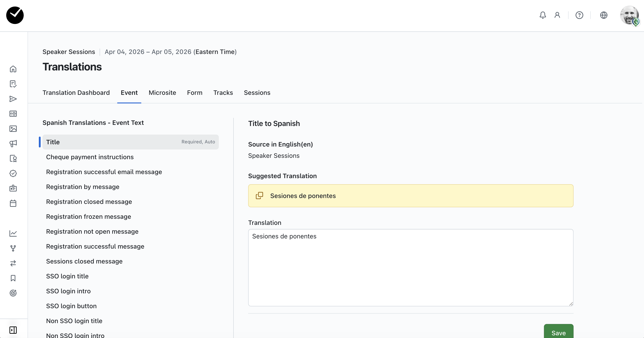Image resolution: width=644 pixels, height=338 pixels.
Task: Click the bookmark icon in sidebar
Action: (13, 278)
